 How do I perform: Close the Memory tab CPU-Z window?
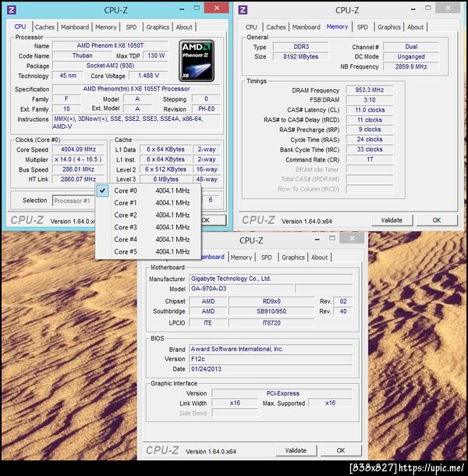point(448,8)
